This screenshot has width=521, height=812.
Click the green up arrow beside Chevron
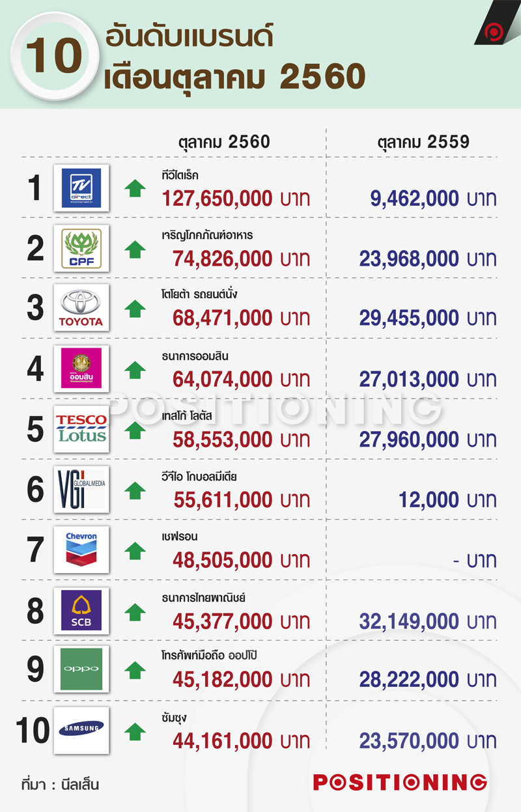[135, 550]
